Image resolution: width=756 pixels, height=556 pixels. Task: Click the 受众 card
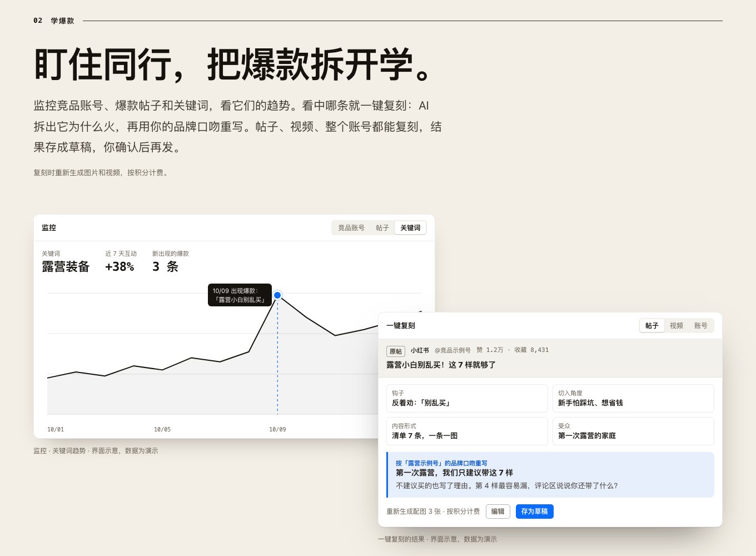[x=633, y=431]
